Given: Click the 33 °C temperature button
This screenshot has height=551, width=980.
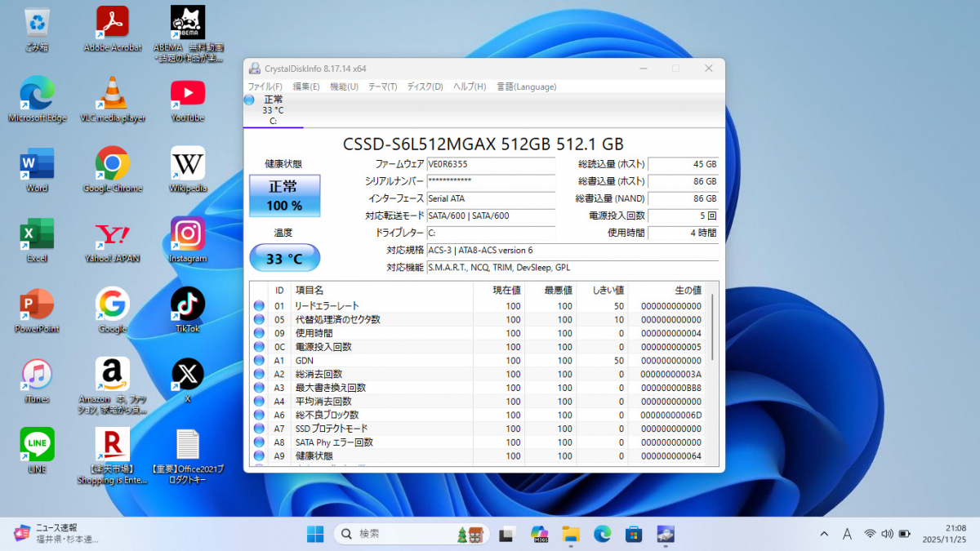Looking at the screenshot, I should [284, 259].
